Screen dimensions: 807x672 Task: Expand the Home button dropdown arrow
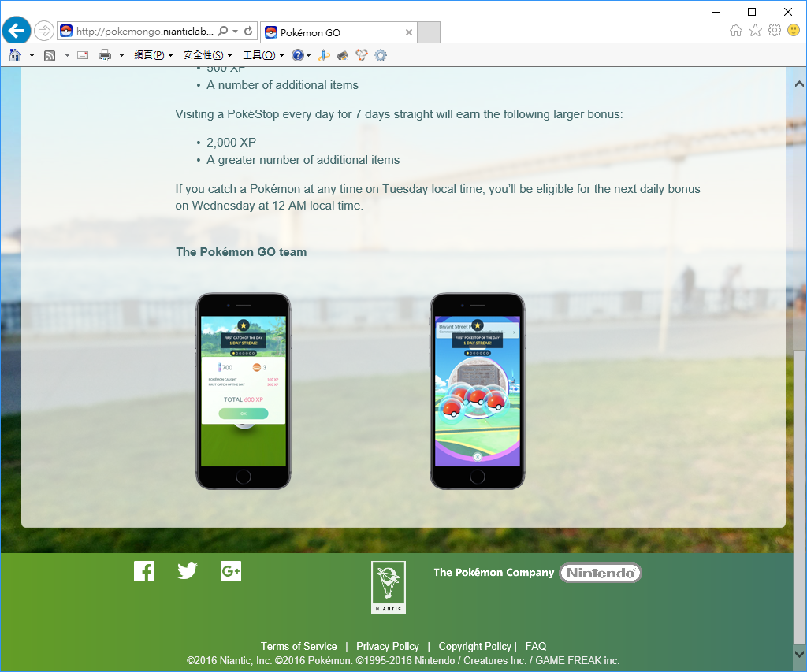coord(32,55)
